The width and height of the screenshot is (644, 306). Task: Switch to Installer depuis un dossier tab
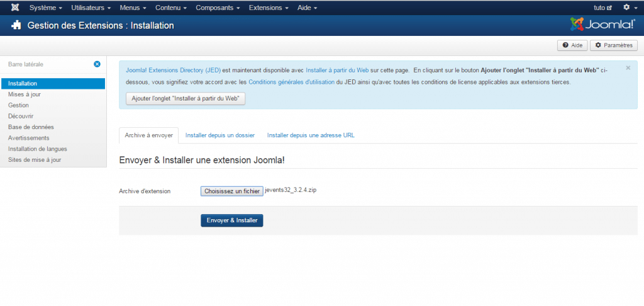[219, 135]
